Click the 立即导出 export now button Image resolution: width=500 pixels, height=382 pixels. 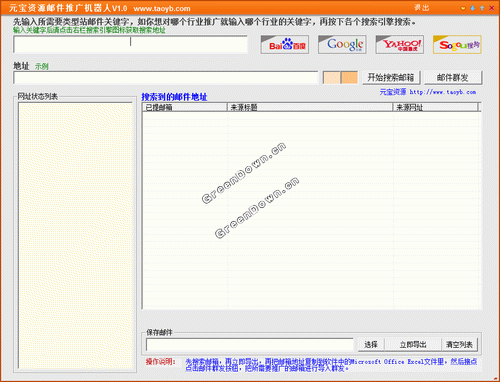pos(413,344)
